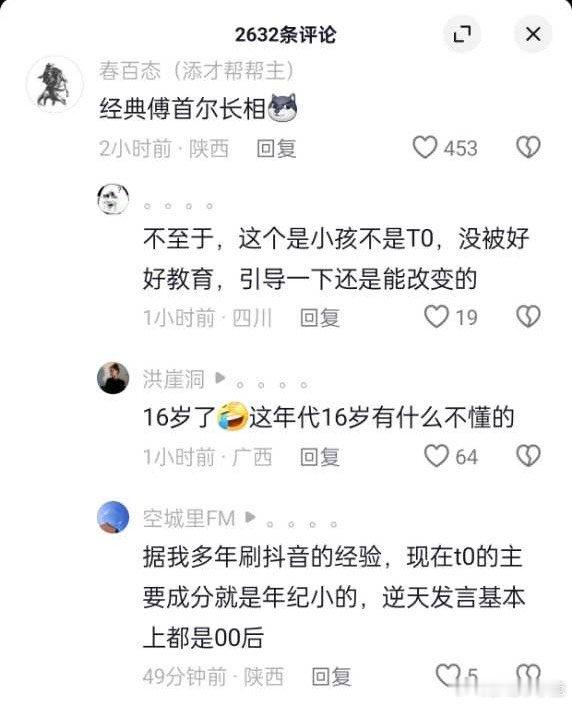
Task: Reply to 洪崖洞's comment from 广西
Action: pyautogui.click(x=320, y=457)
